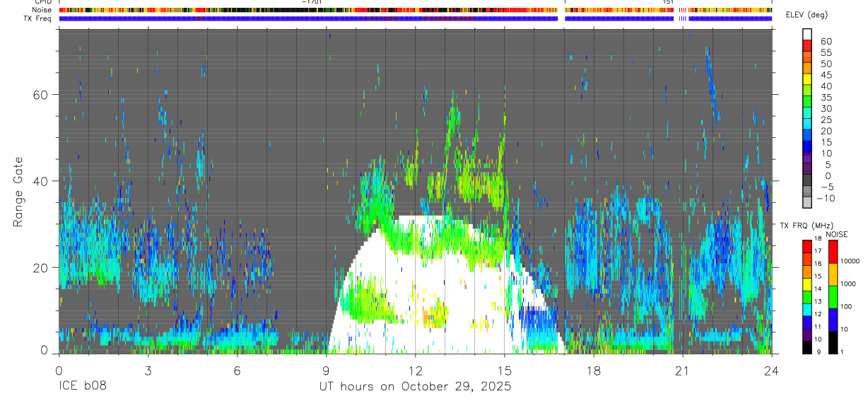Click the 'TX Freq' row label at top left
This screenshot has width=868, height=401.
click(38, 18)
